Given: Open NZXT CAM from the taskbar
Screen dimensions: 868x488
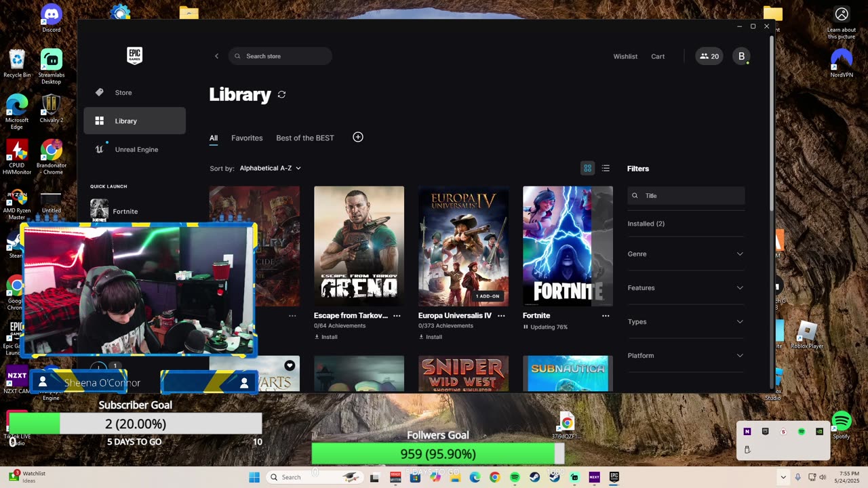Looking at the screenshot, I should pyautogui.click(x=594, y=477).
